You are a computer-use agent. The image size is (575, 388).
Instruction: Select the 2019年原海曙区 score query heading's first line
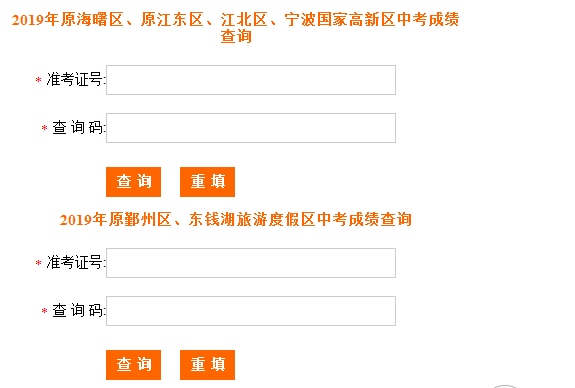[235, 19]
